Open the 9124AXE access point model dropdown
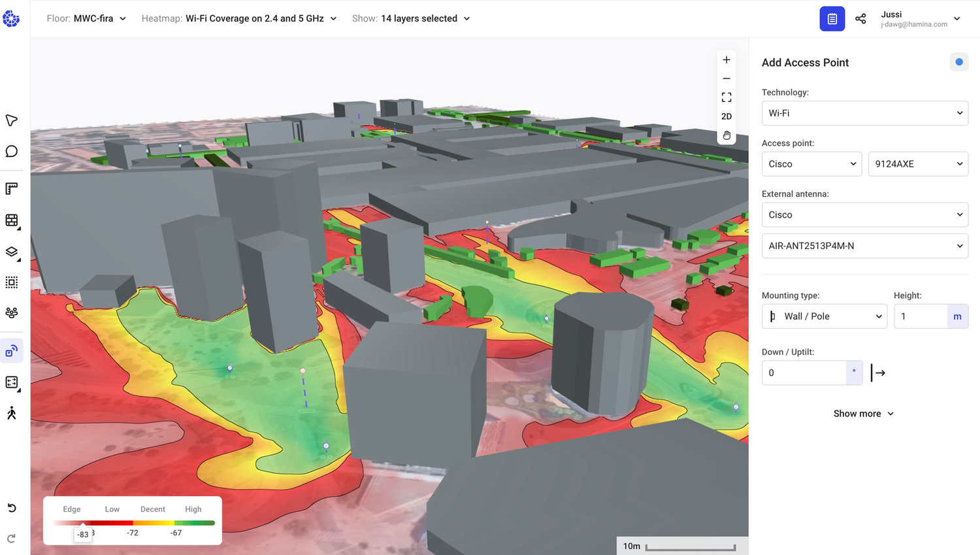This screenshot has width=980, height=555. point(918,163)
